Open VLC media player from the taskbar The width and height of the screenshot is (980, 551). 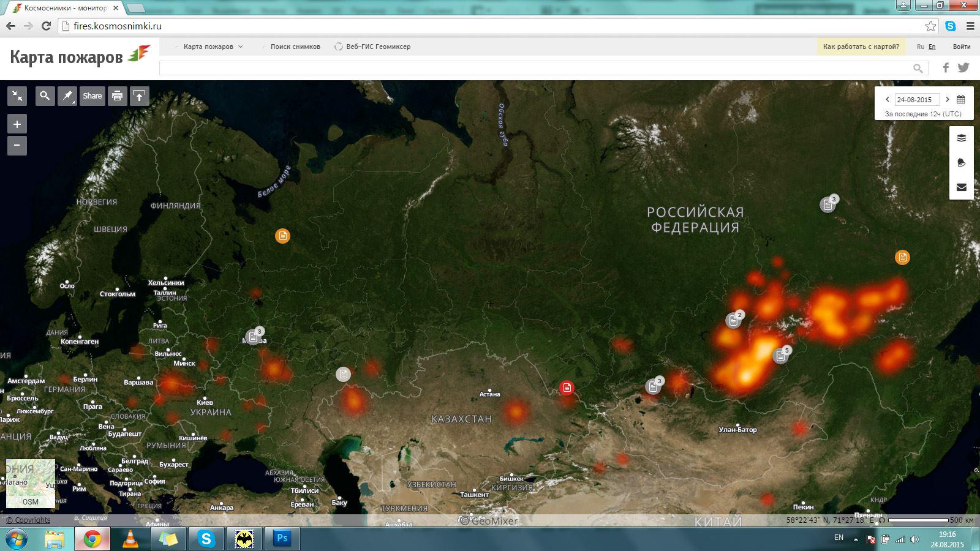point(130,539)
